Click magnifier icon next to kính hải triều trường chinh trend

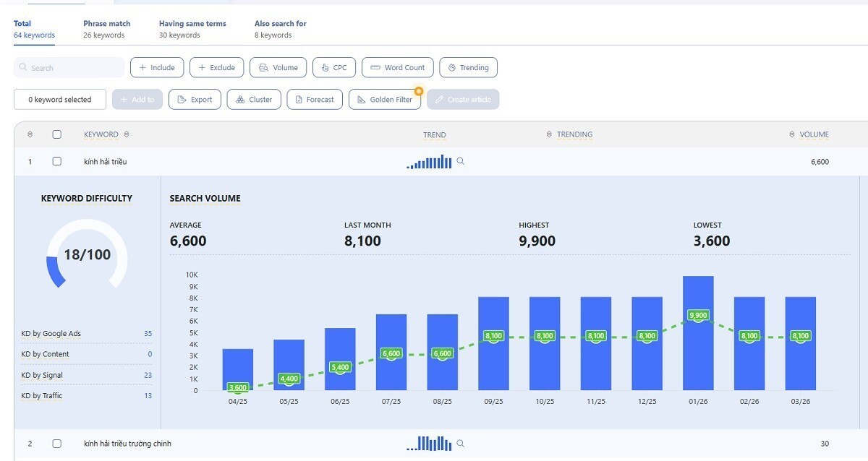click(461, 443)
